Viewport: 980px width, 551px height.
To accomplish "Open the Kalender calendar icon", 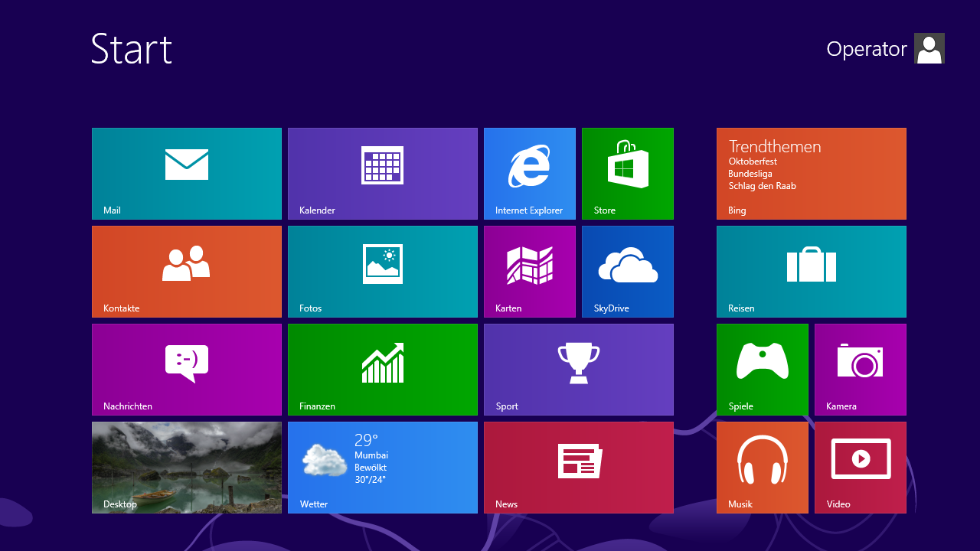I will [x=383, y=165].
